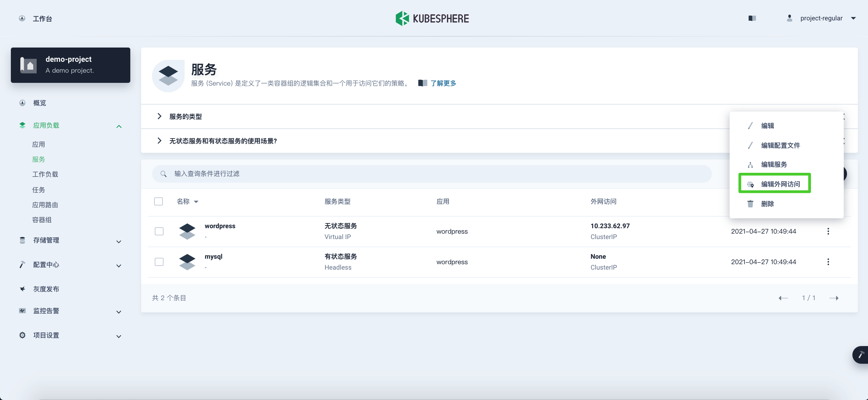Go to next page arrow

click(x=834, y=298)
